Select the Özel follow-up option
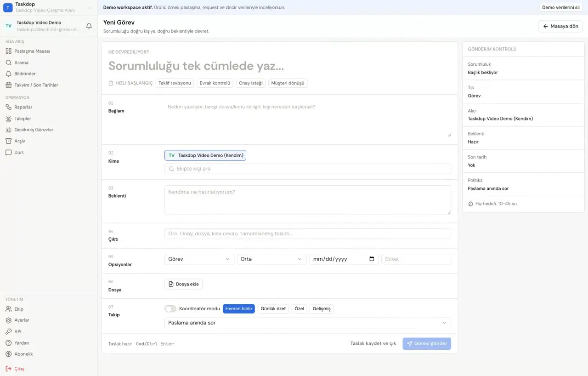The width and height of the screenshot is (588, 376). click(x=300, y=309)
